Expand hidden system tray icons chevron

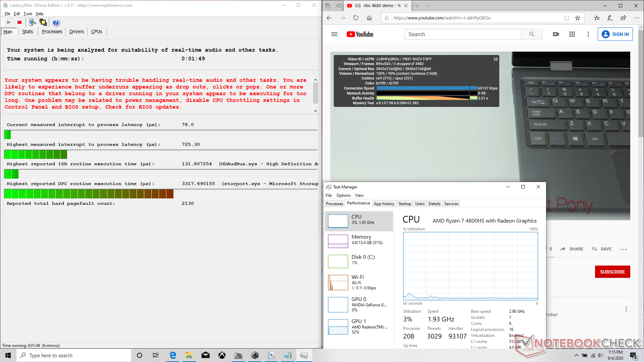point(576,355)
